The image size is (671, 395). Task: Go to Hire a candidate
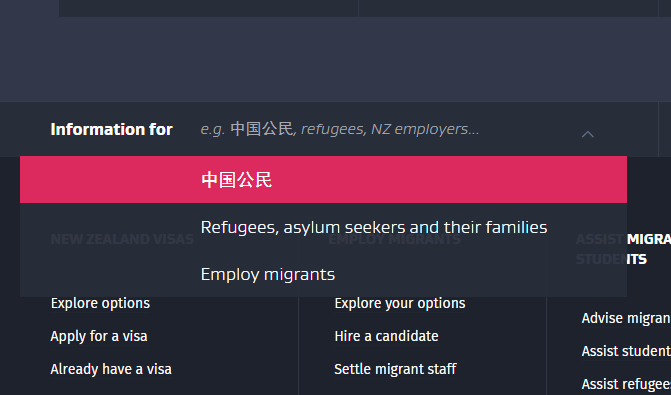[x=386, y=336]
